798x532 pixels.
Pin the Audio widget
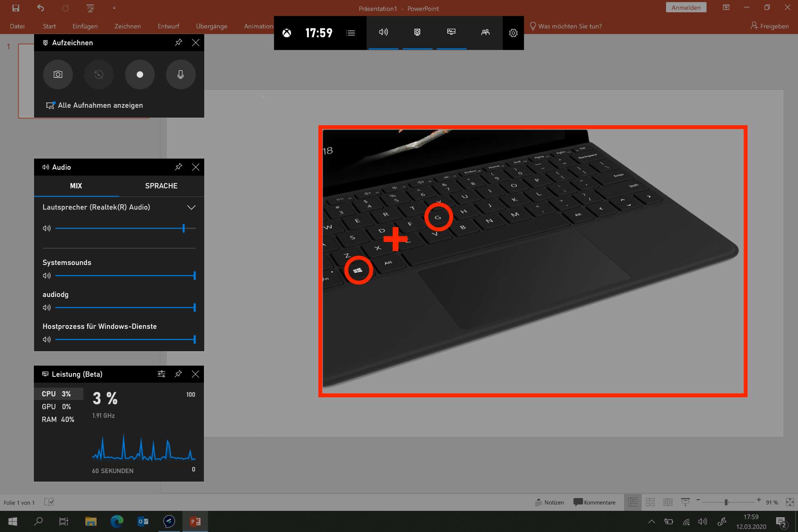point(178,167)
